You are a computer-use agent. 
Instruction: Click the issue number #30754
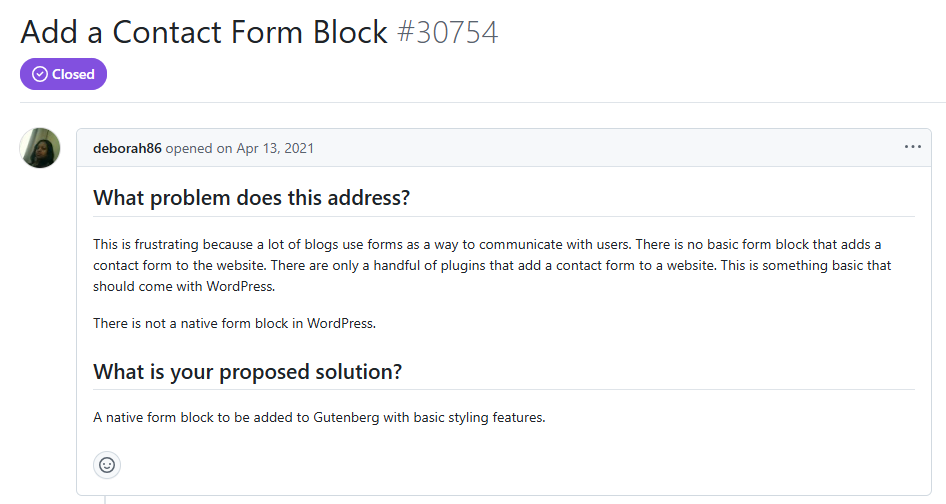(447, 32)
